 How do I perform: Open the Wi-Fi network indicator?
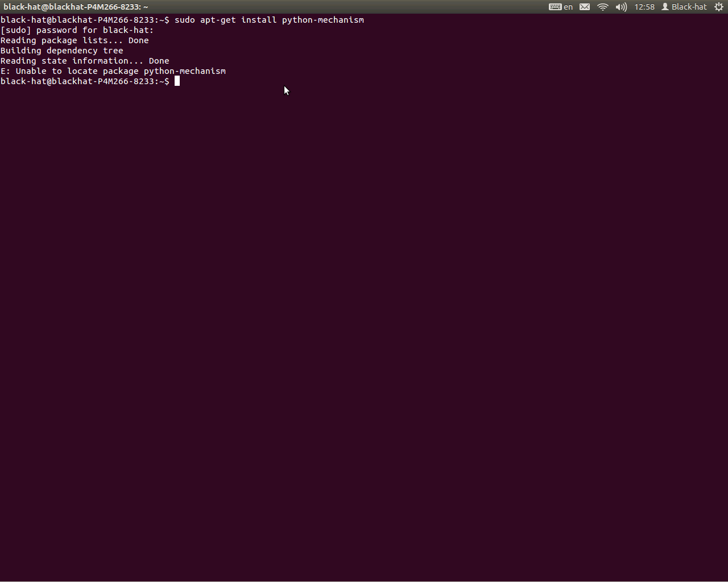click(x=603, y=7)
